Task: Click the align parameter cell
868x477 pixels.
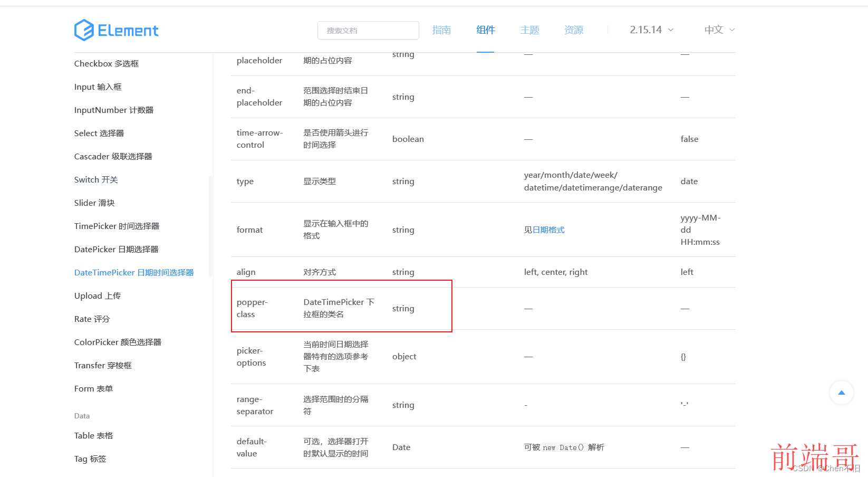Action: pos(246,272)
